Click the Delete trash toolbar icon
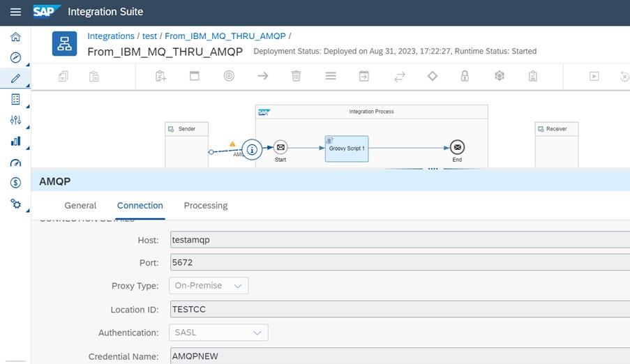The height and width of the screenshot is (364, 630). coord(296,75)
